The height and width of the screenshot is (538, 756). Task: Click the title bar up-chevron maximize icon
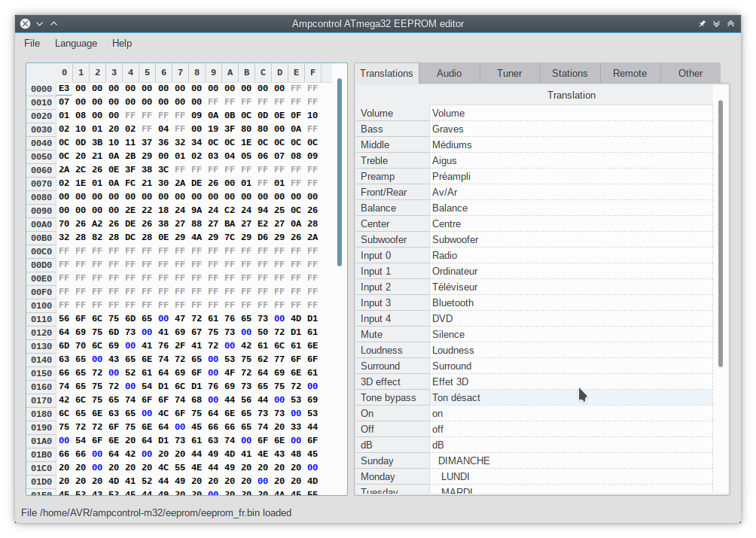point(53,23)
